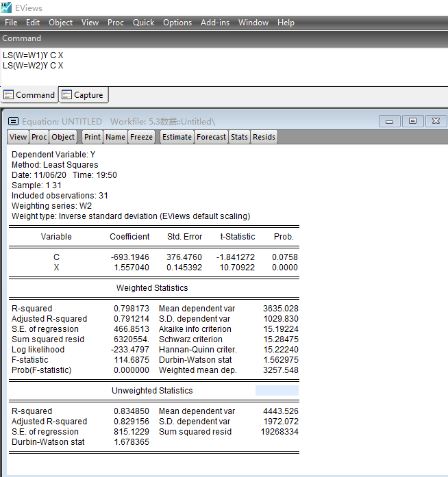This screenshot has height=477, width=448.
Task: Freeze the equation output
Action: 141,137
